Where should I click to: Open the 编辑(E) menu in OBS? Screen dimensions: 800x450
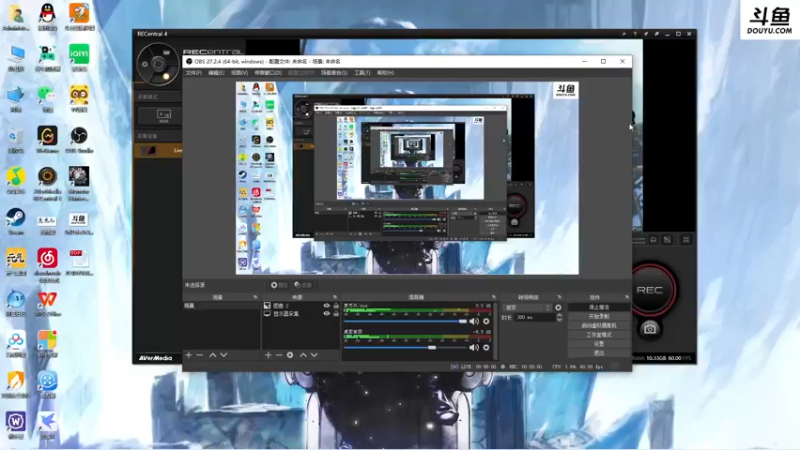pyautogui.click(x=216, y=73)
